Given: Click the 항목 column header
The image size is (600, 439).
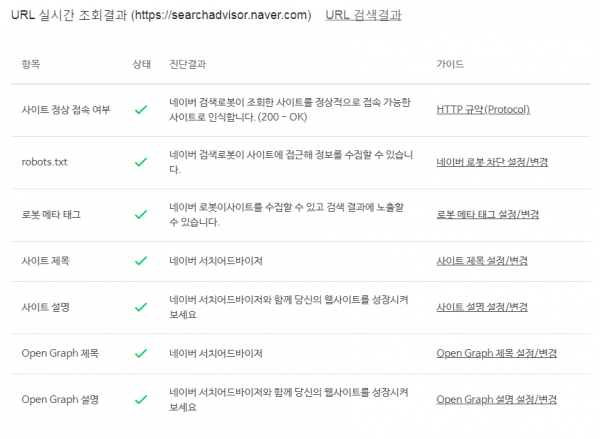Looking at the screenshot, I should 31,64.
